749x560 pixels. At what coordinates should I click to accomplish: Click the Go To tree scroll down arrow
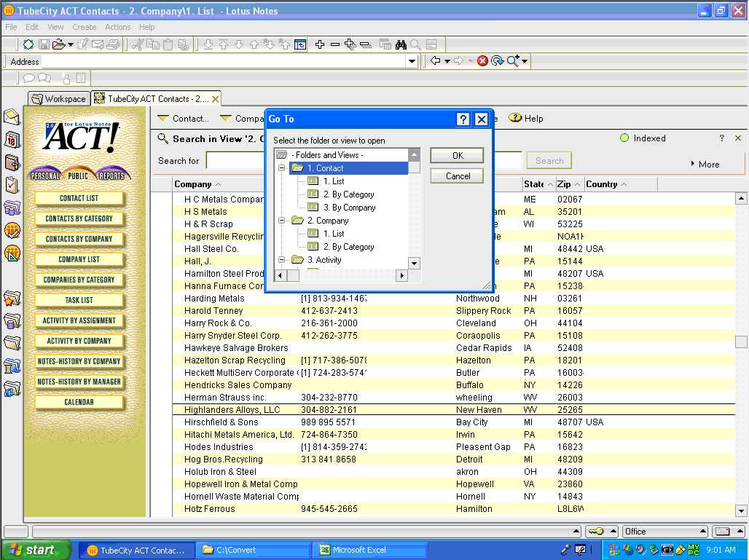pos(414,263)
